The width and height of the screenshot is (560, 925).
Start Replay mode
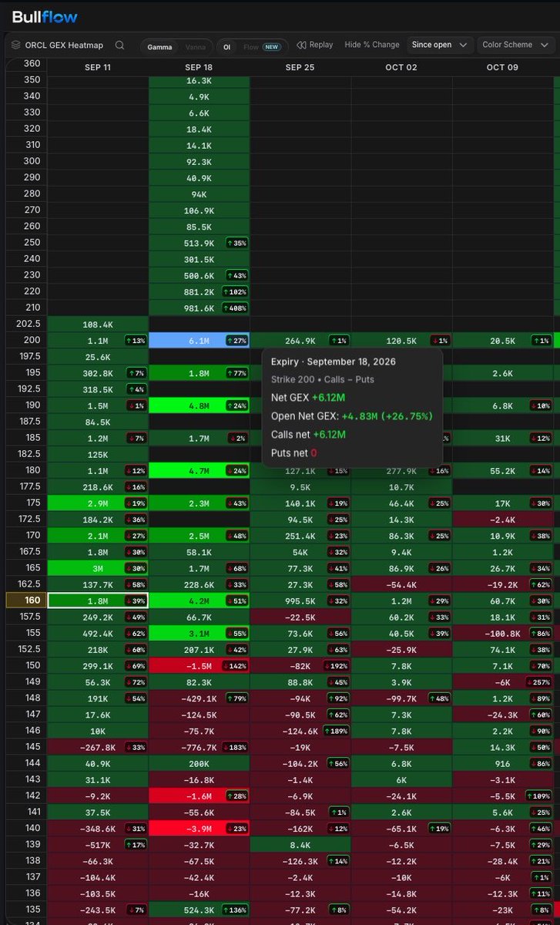315,45
